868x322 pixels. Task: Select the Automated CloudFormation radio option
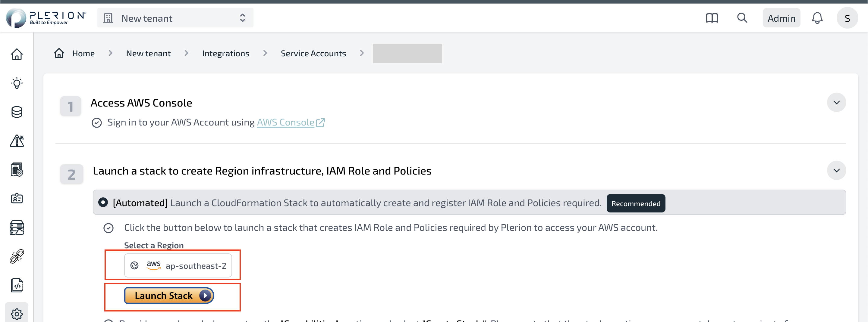(103, 203)
